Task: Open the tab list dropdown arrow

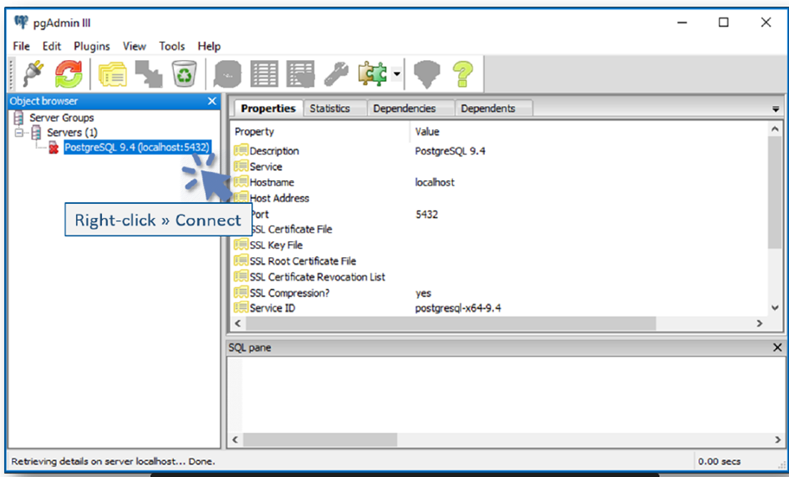Action: (x=775, y=108)
